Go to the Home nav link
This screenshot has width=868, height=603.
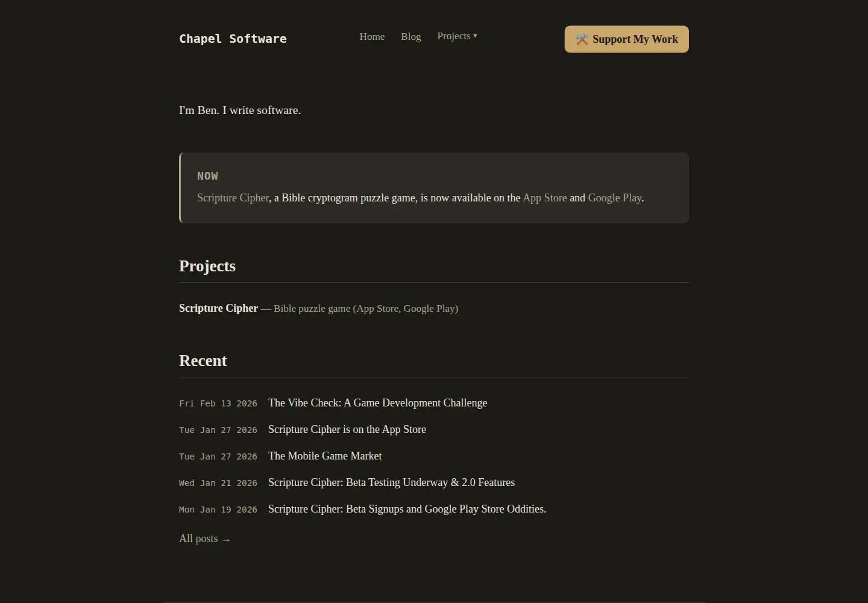[x=372, y=36]
